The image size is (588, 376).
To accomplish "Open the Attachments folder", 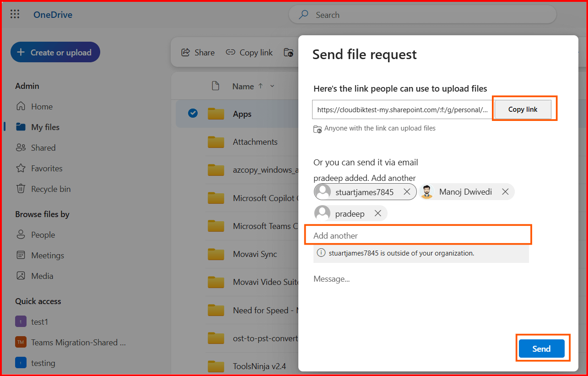I will click(255, 142).
